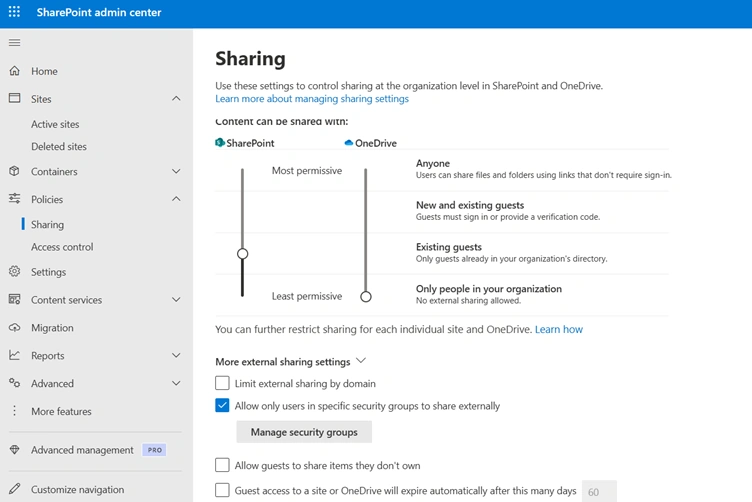Collapse the Policies section chevron

coord(176,199)
